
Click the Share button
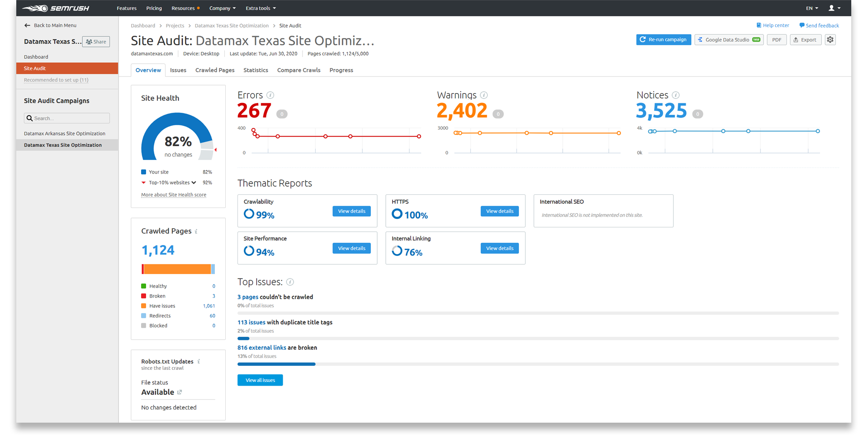pos(96,42)
